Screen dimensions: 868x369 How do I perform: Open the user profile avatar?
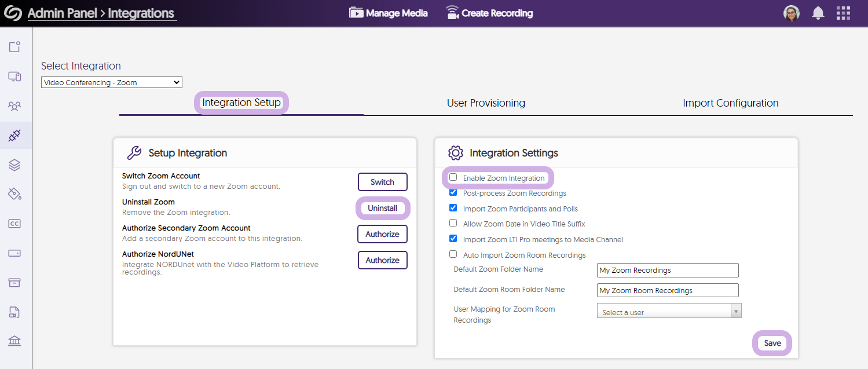[x=792, y=13]
